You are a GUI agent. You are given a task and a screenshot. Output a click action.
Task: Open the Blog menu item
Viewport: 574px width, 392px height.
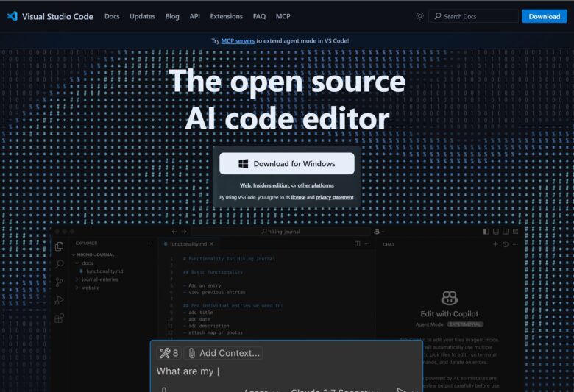pos(172,16)
